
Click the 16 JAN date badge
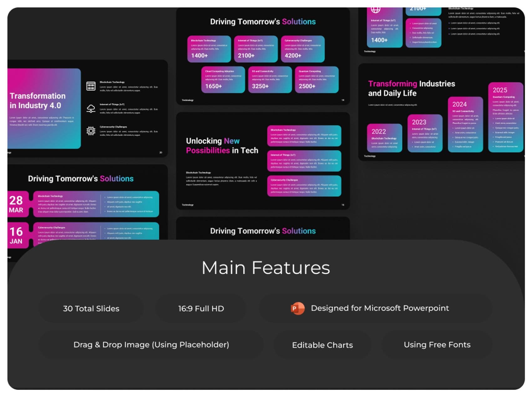click(x=18, y=235)
